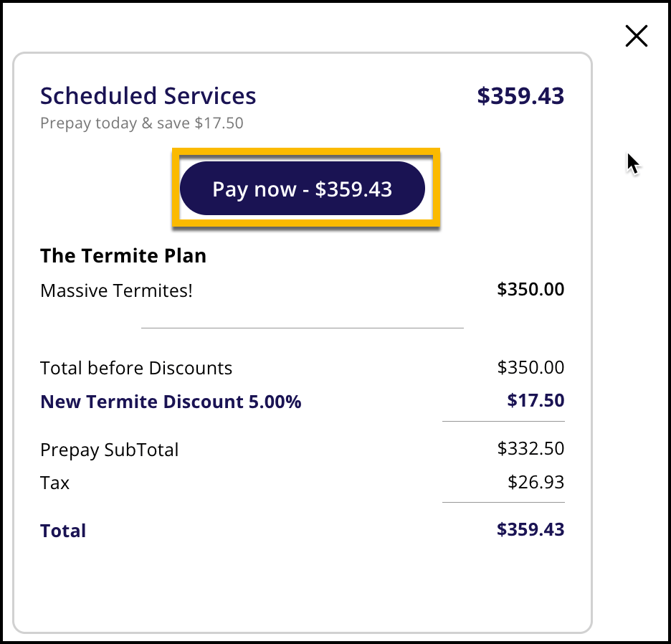Click The Termite Plan heading
Image resolution: width=671 pixels, height=644 pixels.
tap(123, 256)
